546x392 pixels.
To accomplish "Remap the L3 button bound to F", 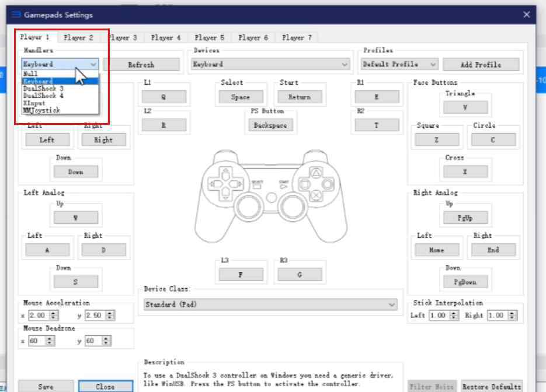I will (x=241, y=274).
